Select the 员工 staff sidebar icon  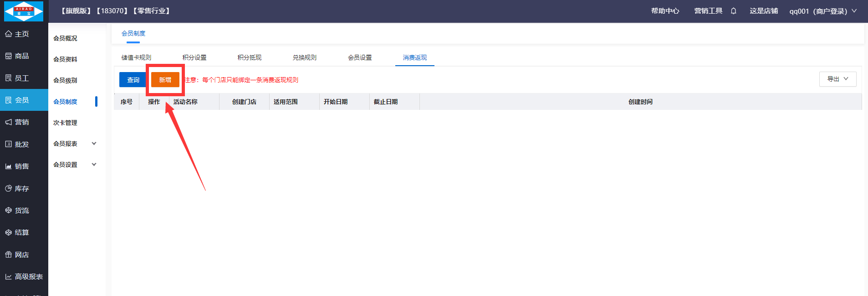click(8, 78)
